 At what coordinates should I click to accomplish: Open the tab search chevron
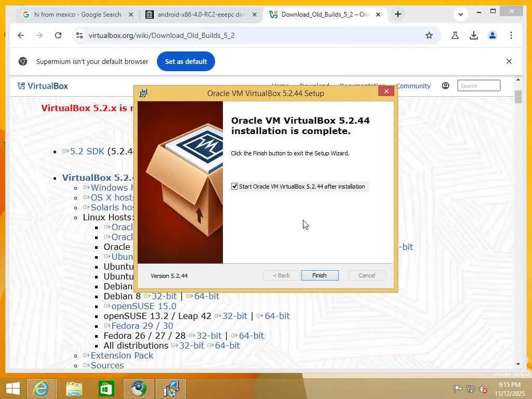coord(460,14)
